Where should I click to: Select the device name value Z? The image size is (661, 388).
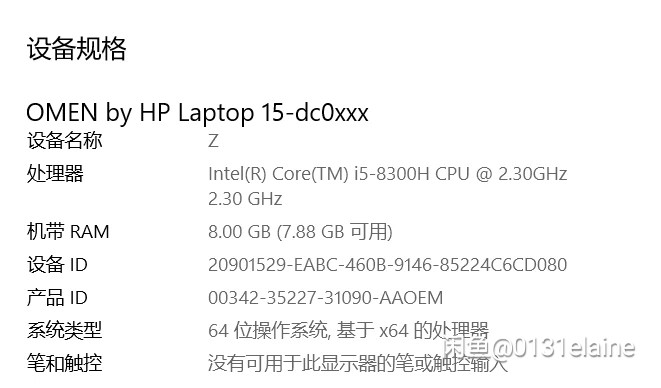(213, 140)
